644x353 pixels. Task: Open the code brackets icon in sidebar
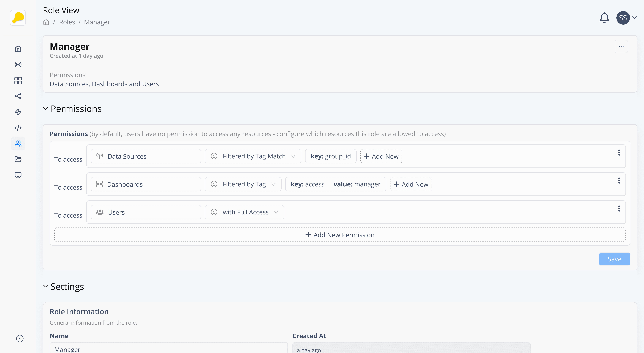18,128
